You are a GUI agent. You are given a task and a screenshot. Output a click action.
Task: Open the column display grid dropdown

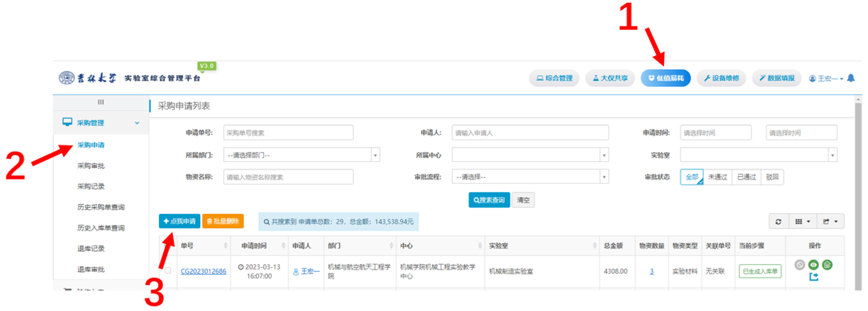[802, 222]
